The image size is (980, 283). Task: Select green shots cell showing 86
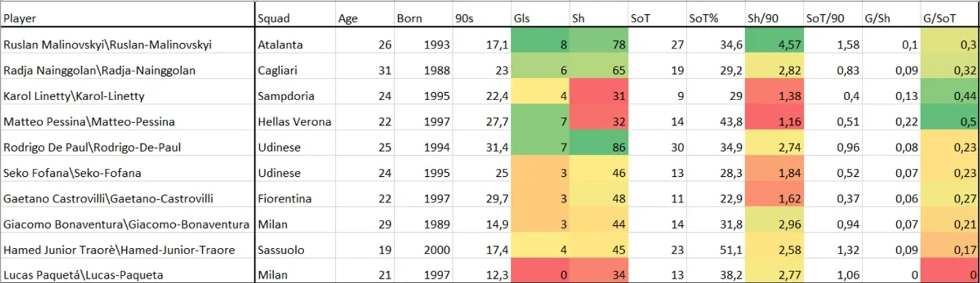pyautogui.click(x=598, y=147)
